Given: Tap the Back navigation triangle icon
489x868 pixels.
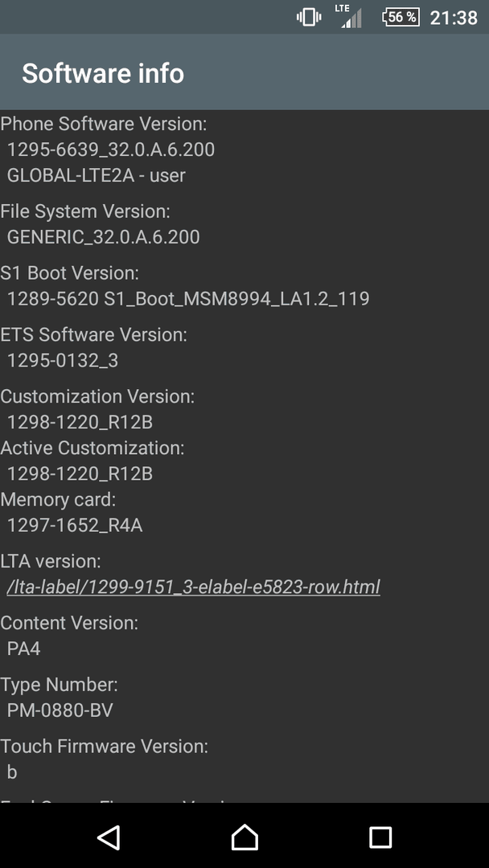Looking at the screenshot, I should 109,837.
